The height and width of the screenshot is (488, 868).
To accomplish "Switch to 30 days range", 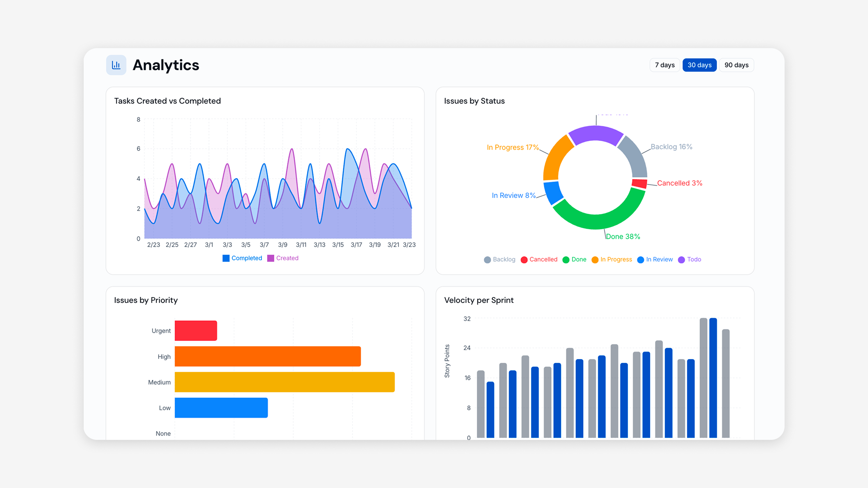I will click(x=699, y=65).
